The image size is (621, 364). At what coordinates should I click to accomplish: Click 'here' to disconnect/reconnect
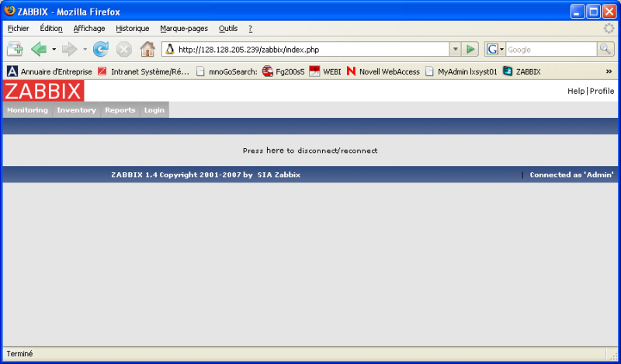276,151
